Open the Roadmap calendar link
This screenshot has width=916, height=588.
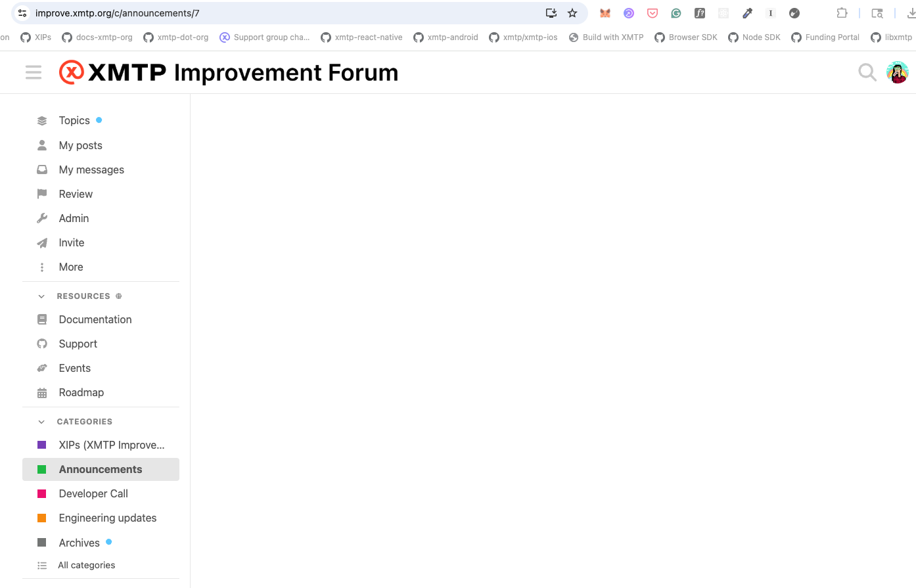click(81, 393)
